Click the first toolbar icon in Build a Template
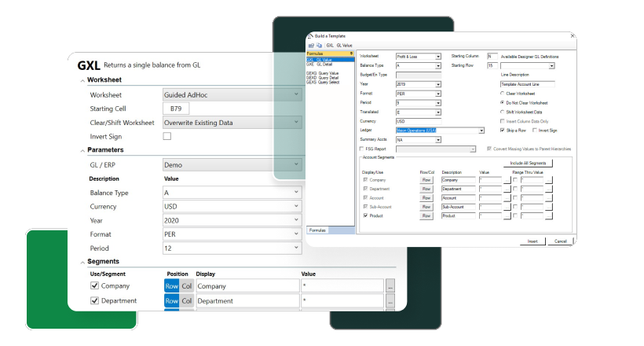Screen dimensions: 644x346 tap(310, 46)
